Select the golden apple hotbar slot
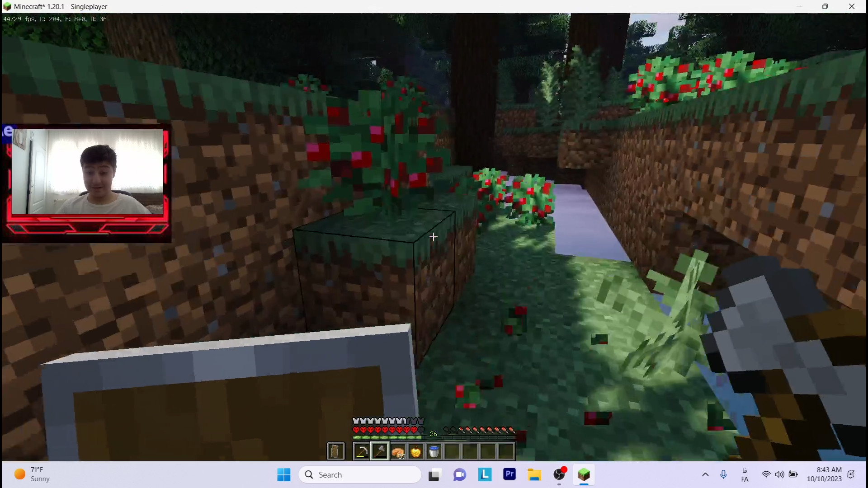This screenshot has width=868, height=488. point(416,451)
